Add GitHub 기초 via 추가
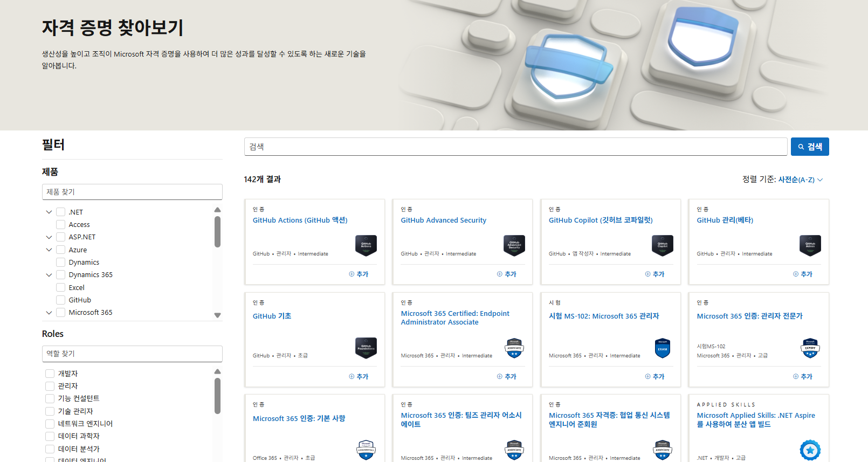 point(359,376)
